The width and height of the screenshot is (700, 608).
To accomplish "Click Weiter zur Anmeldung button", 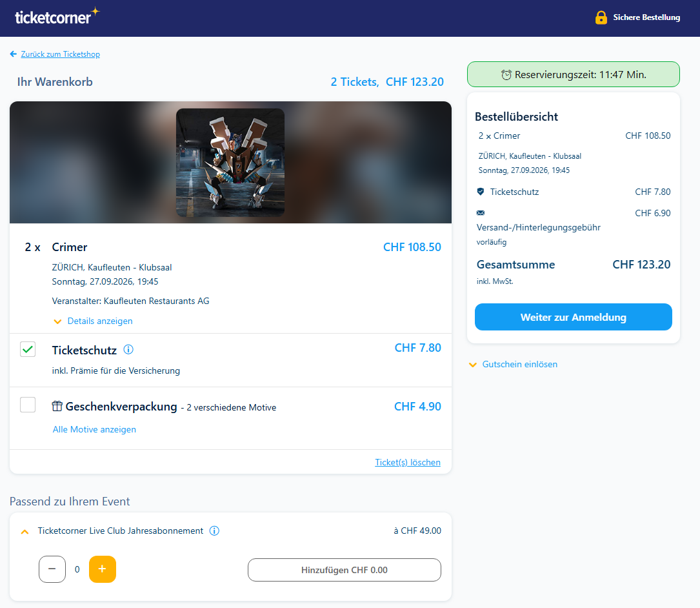I will [x=573, y=317].
